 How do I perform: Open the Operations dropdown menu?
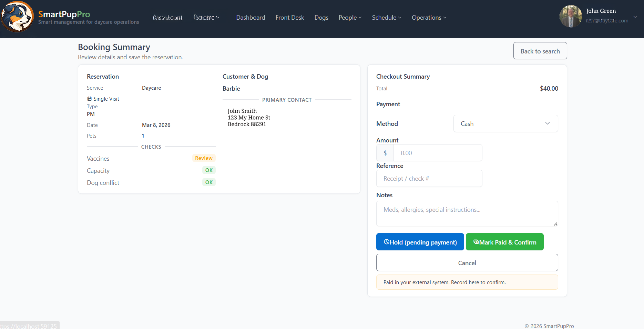[x=429, y=18]
